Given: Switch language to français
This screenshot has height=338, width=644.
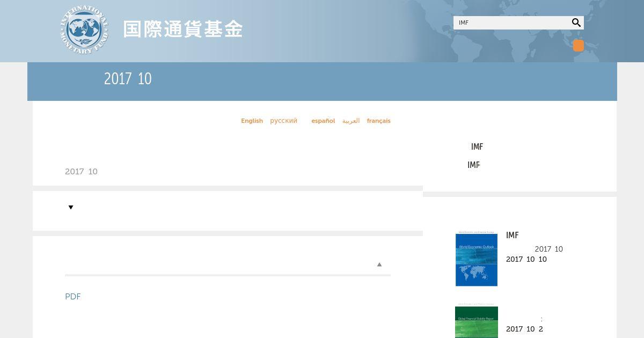Looking at the screenshot, I should [379, 121].
